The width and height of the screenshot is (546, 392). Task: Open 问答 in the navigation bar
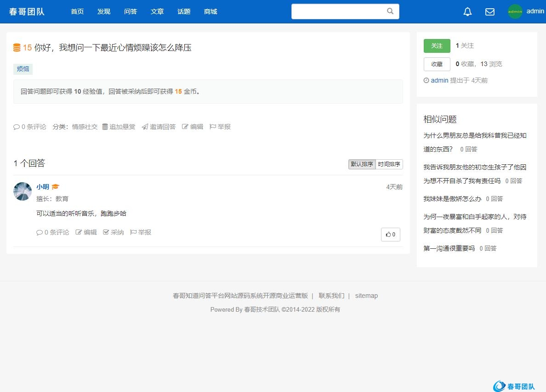click(131, 11)
